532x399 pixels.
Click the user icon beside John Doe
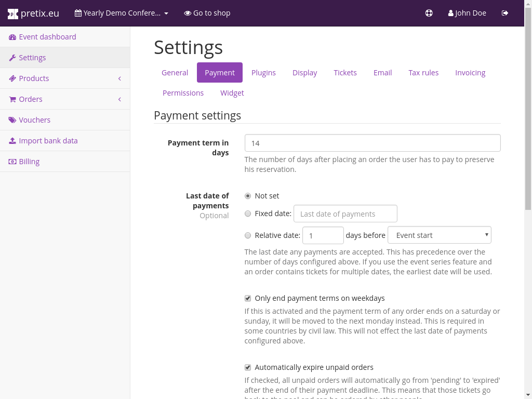450,13
